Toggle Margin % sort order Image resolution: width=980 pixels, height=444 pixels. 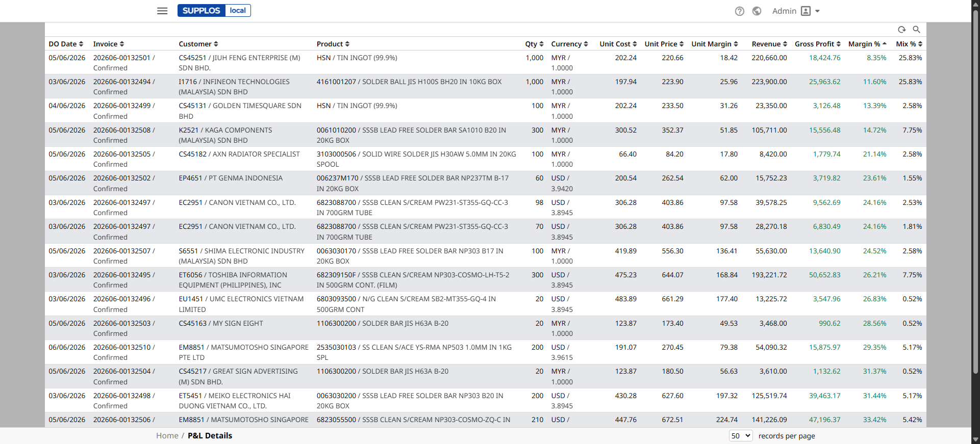(867, 44)
